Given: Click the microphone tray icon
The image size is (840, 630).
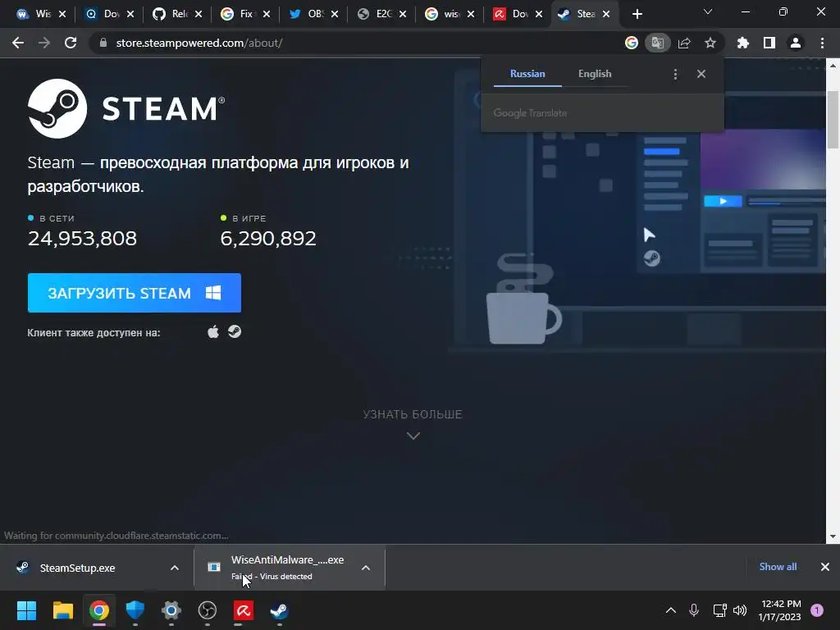Looking at the screenshot, I should point(694,610).
